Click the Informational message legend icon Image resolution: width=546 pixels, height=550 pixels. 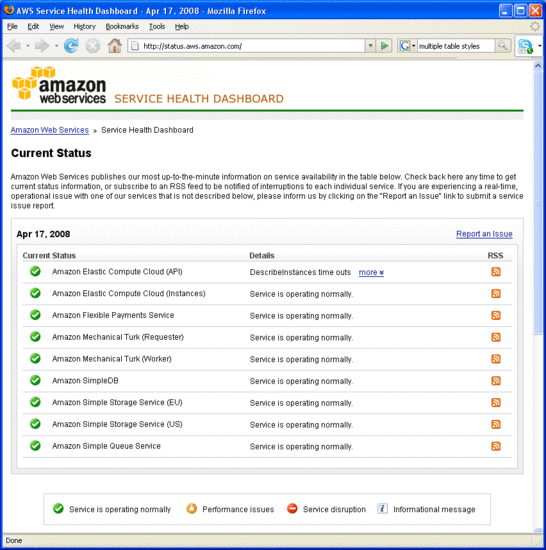pos(382,508)
